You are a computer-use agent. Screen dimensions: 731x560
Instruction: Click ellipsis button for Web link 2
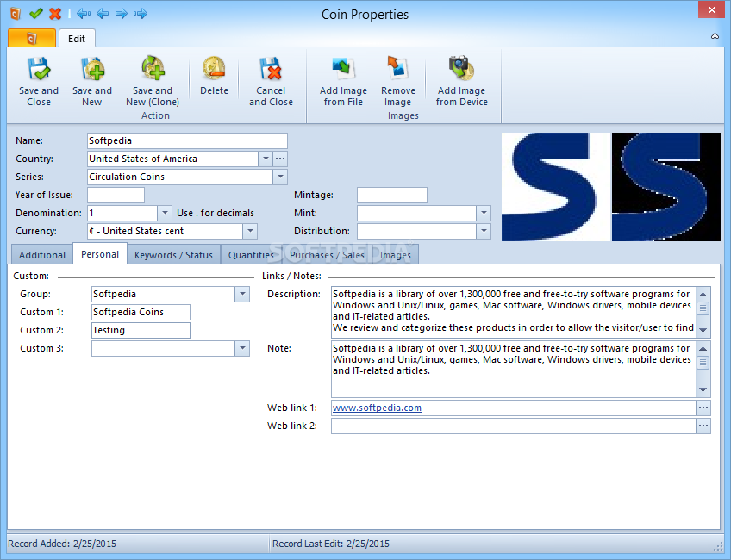coord(703,426)
